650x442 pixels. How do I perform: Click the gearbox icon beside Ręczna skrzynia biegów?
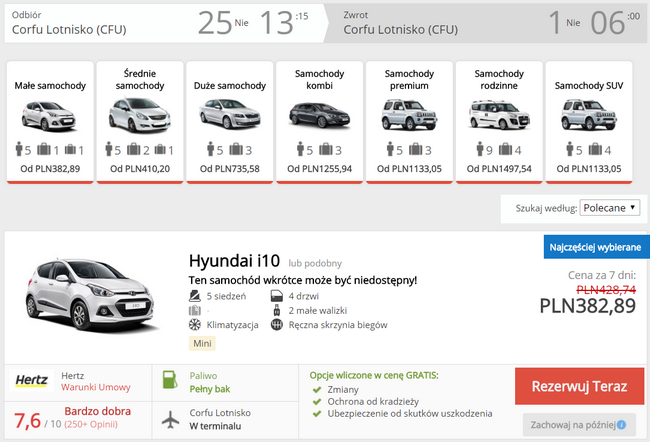point(276,325)
